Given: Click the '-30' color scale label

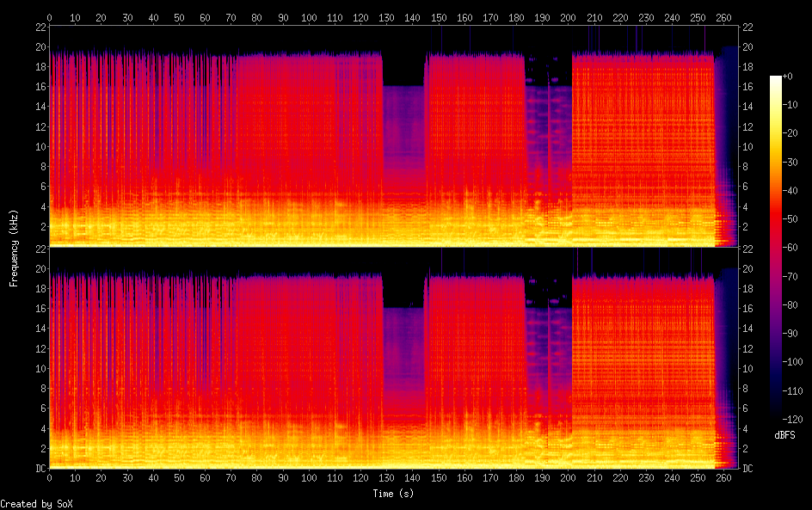Looking at the screenshot, I should point(790,162).
